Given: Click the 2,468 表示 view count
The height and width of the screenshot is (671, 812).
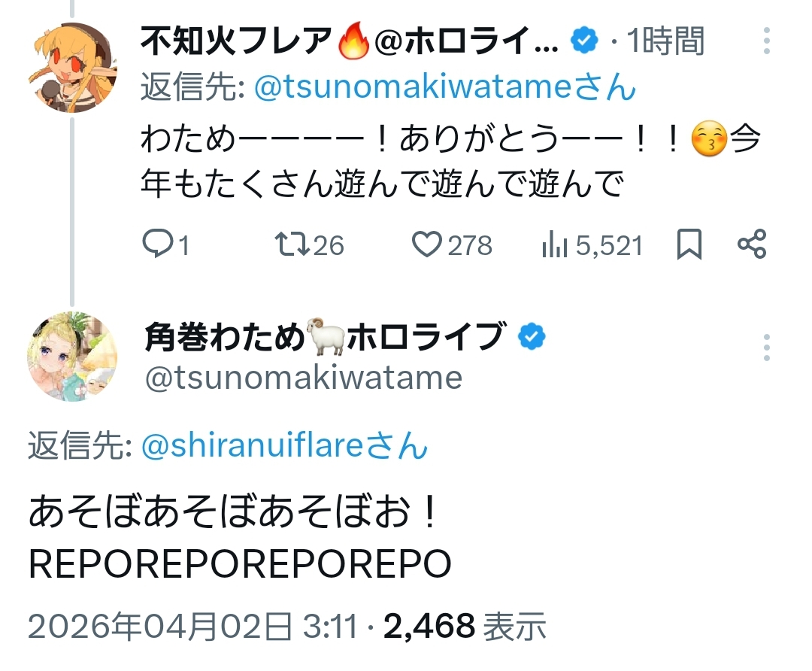Looking at the screenshot, I should (x=464, y=624).
